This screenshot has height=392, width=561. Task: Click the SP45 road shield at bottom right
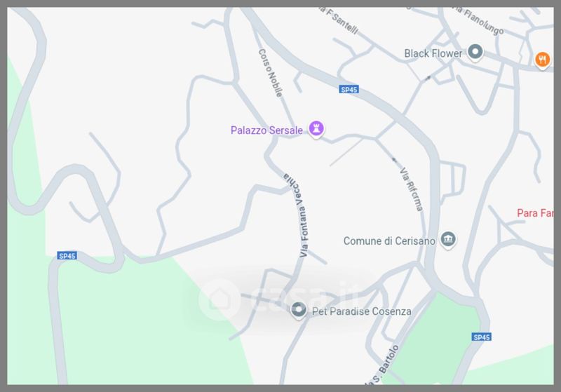coord(481,337)
